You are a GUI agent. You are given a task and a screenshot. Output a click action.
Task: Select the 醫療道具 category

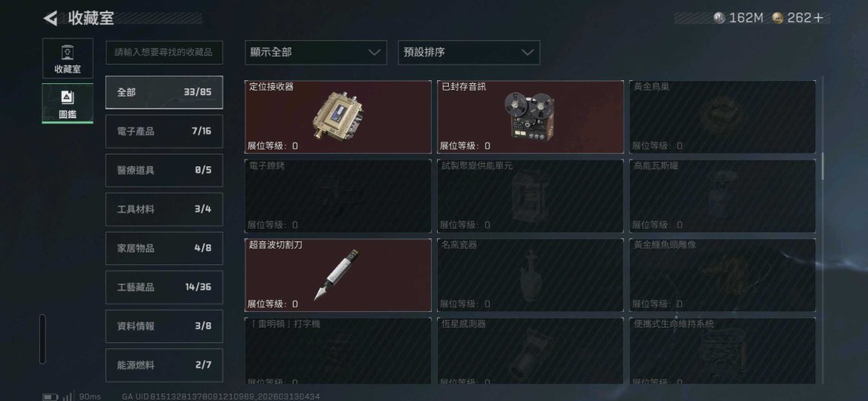pyautogui.click(x=165, y=170)
